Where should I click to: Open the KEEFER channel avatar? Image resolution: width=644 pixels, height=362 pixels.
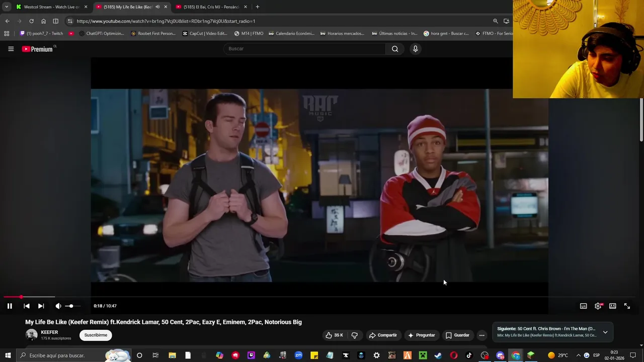point(32,335)
